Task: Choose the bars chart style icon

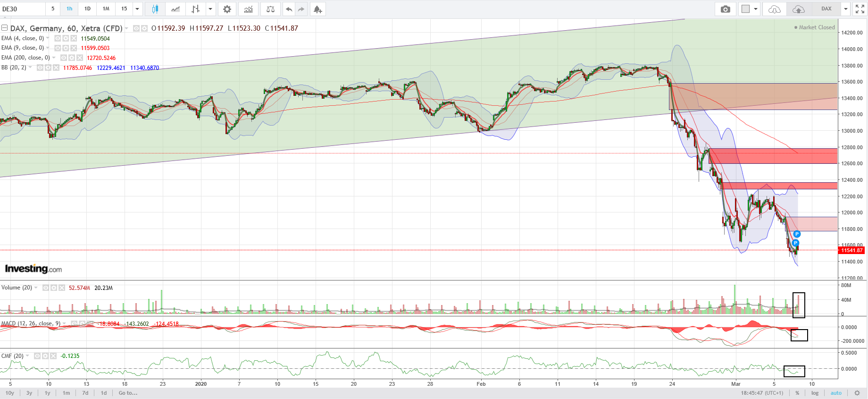Action: pyautogui.click(x=195, y=9)
